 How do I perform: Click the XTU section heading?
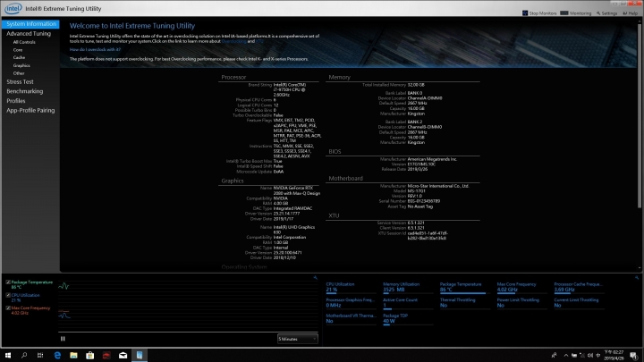pyautogui.click(x=334, y=215)
